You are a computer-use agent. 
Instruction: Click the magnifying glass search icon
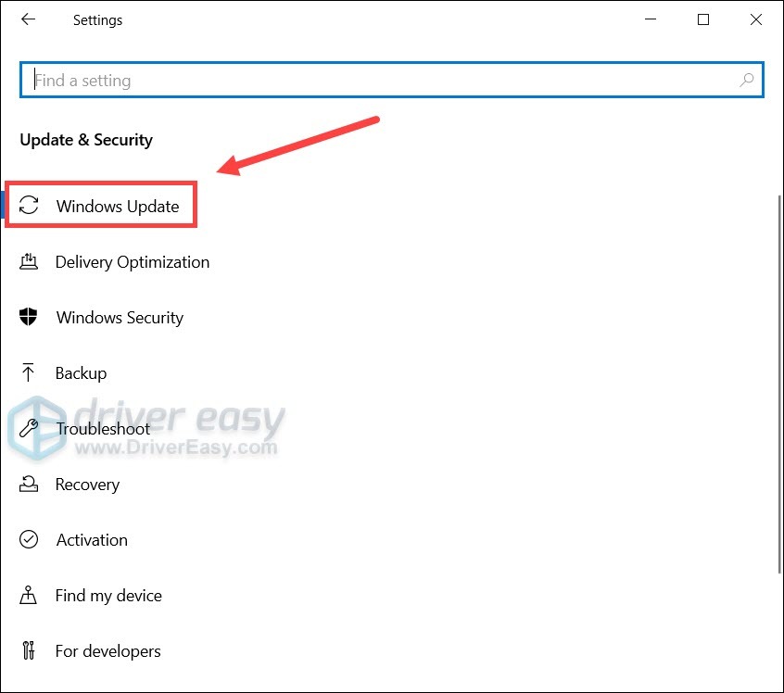[746, 81]
